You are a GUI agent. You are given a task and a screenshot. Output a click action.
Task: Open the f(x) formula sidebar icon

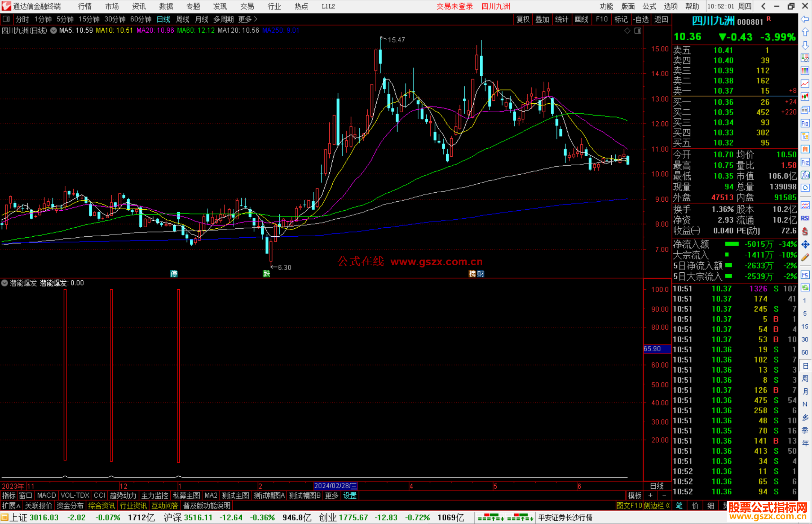point(805,175)
